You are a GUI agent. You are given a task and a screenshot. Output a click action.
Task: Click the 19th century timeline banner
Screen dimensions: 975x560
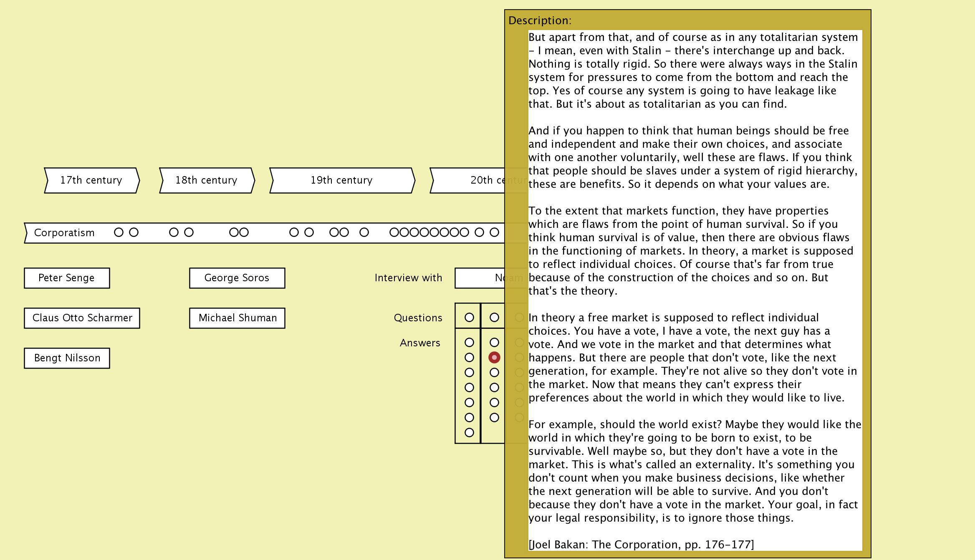pos(342,180)
